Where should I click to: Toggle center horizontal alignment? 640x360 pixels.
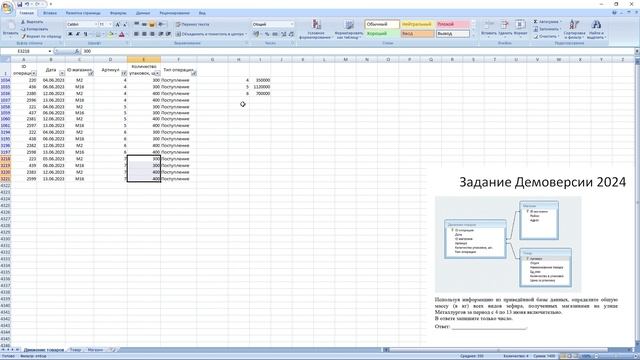point(144,34)
